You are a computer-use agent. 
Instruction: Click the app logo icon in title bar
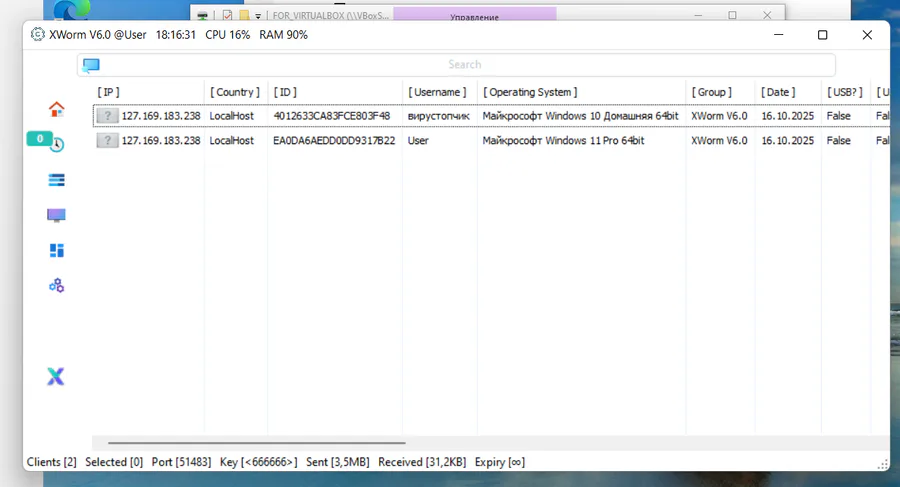(x=37, y=34)
